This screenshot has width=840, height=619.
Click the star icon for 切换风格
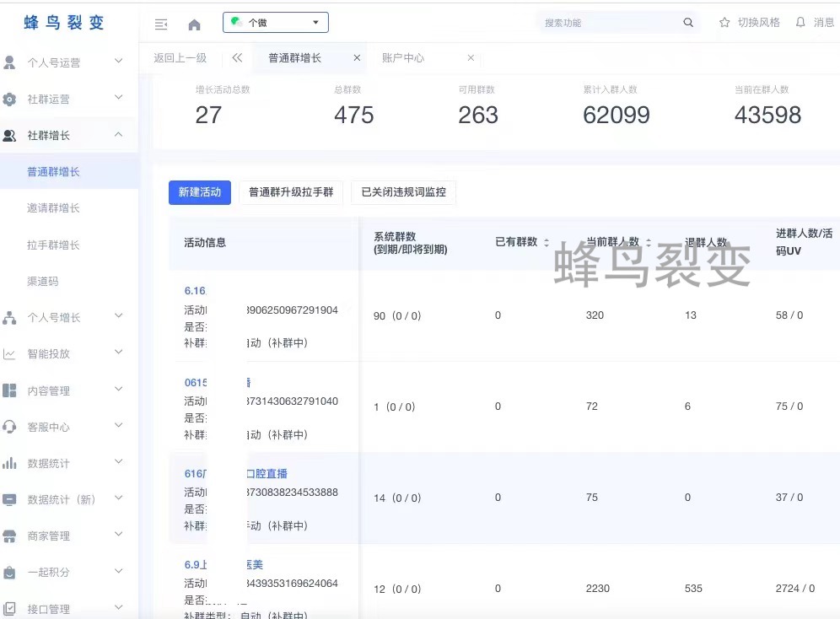(724, 23)
